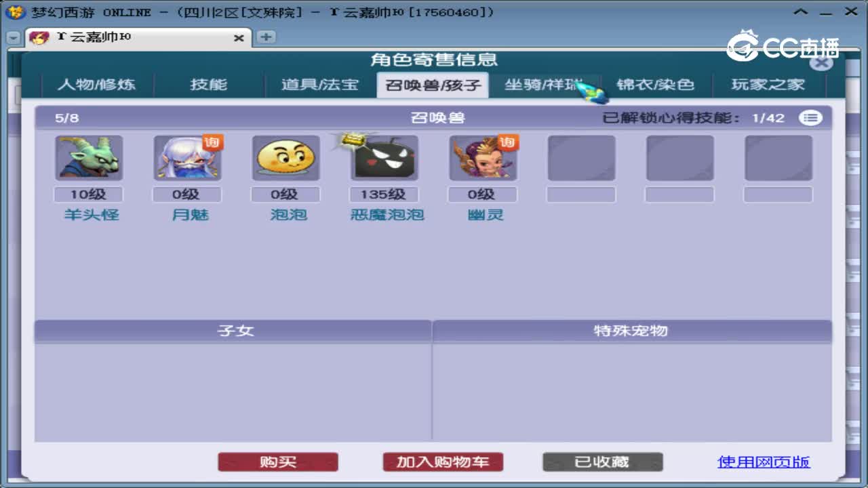Screen dimensions: 868x488
Task: Click the 5/8 pet count
Action: coord(67,118)
